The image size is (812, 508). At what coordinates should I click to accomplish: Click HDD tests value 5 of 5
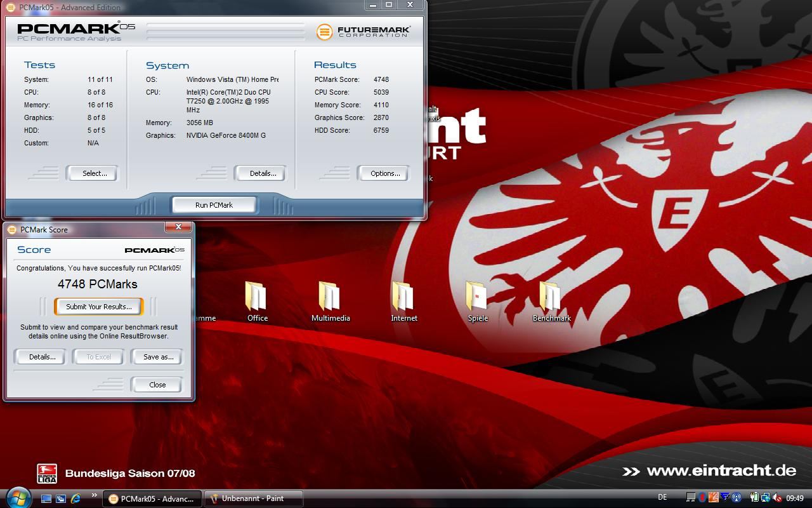(x=96, y=130)
